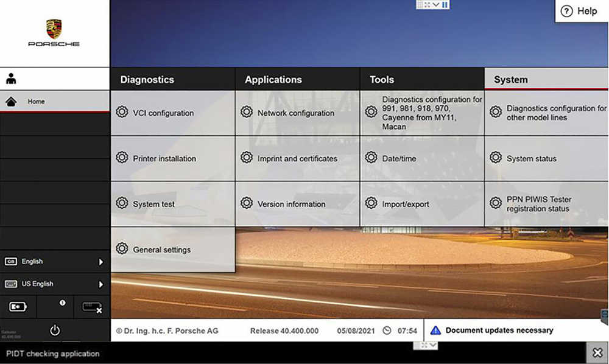Viewport: 609px width, 364px height.
Task: Click gear icon beside General settings
Action: click(x=122, y=249)
